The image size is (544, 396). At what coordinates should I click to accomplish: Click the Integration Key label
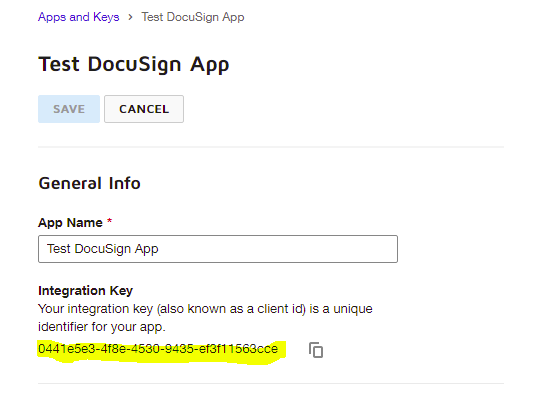click(x=86, y=290)
